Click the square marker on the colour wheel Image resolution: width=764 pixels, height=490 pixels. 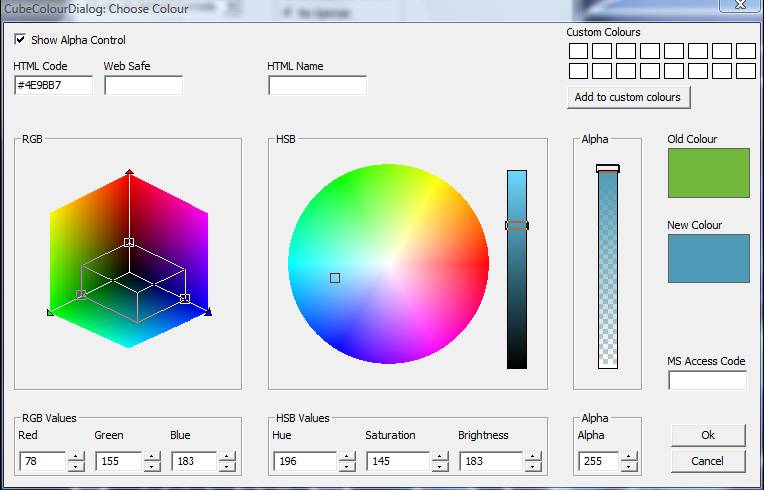(x=335, y=278)
